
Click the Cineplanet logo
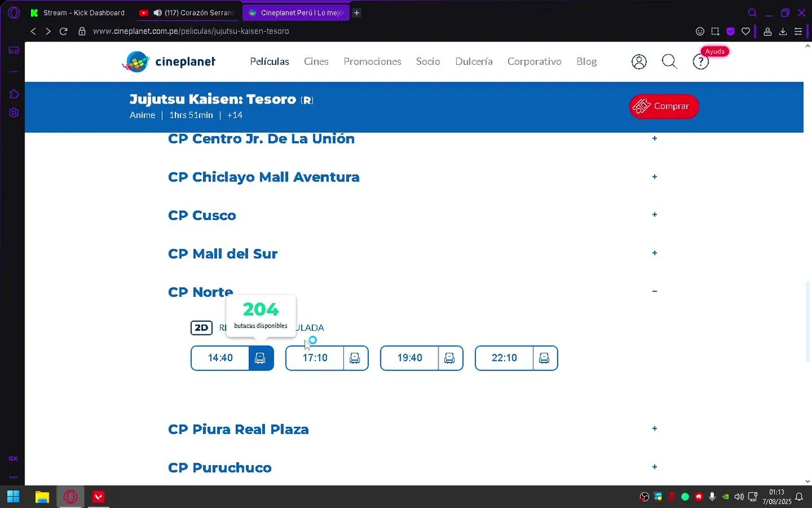click(x=169, y=61)
